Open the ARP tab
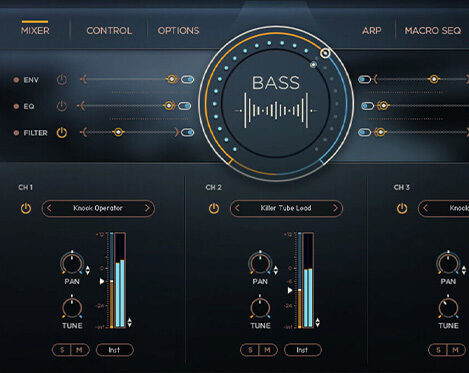This screenshot has height=373, width=469. tap(371, 31)
